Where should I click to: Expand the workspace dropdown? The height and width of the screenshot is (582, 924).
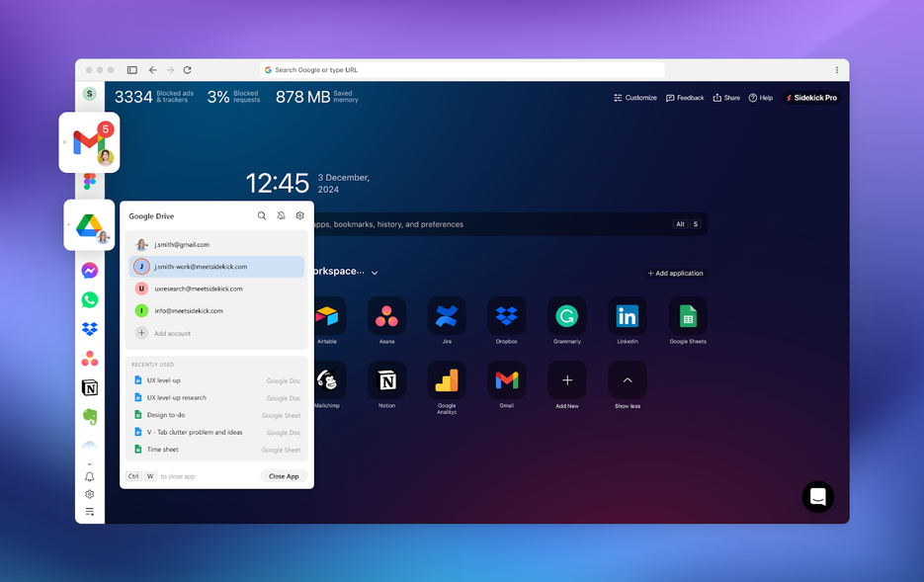(x=375, y=271)
